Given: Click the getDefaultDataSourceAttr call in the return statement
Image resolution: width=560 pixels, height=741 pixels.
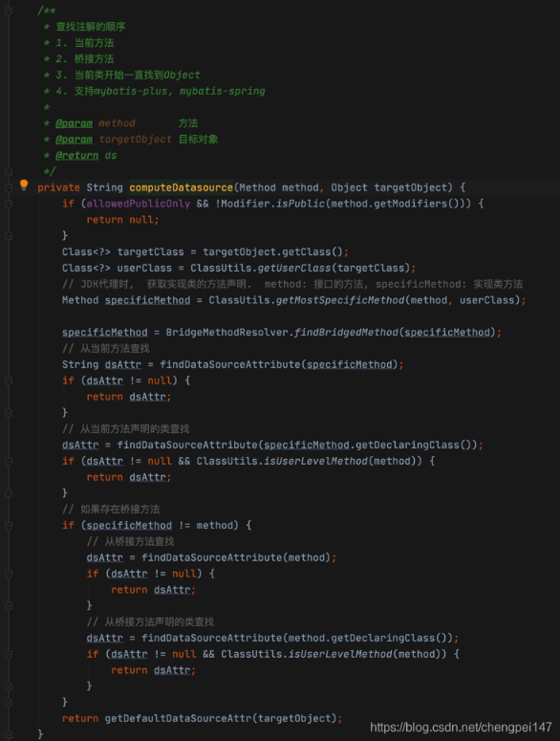Looking at the screenshot, I should pos(178,718).
